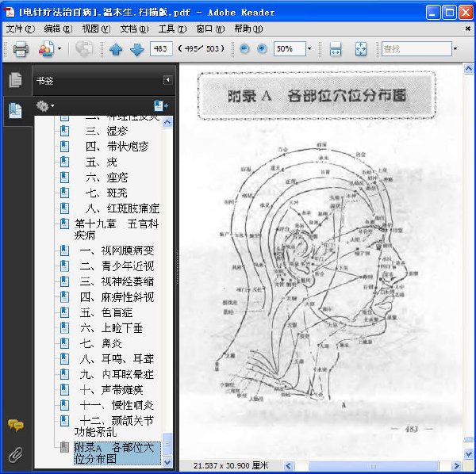Viewport: 476px width, 474px height.
Task: Click the fit one full page icon
Action: 361,49
